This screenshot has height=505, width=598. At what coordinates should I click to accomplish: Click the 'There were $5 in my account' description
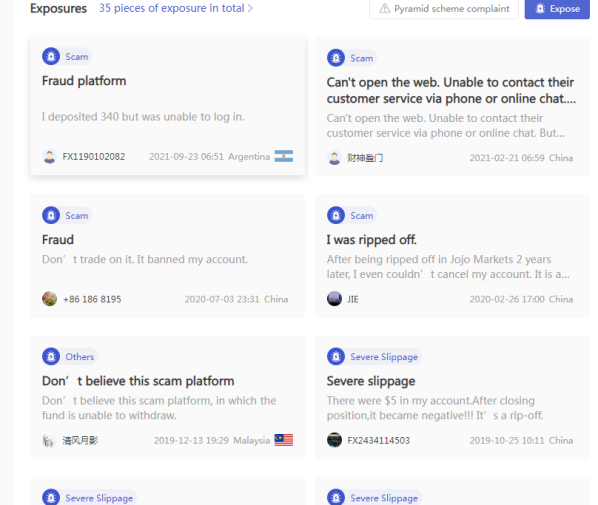(435, 408)
